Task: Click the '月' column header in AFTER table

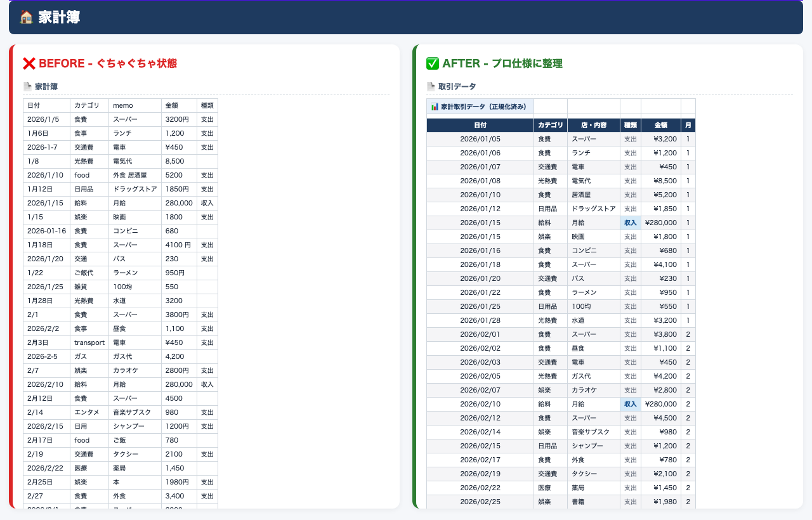Action: tap(688, 126)
